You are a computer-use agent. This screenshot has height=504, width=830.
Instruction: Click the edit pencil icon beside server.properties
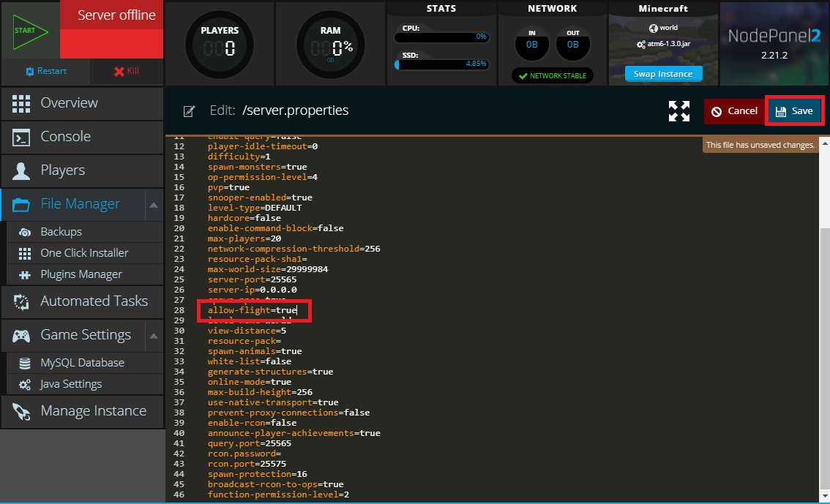pos(189,110)
